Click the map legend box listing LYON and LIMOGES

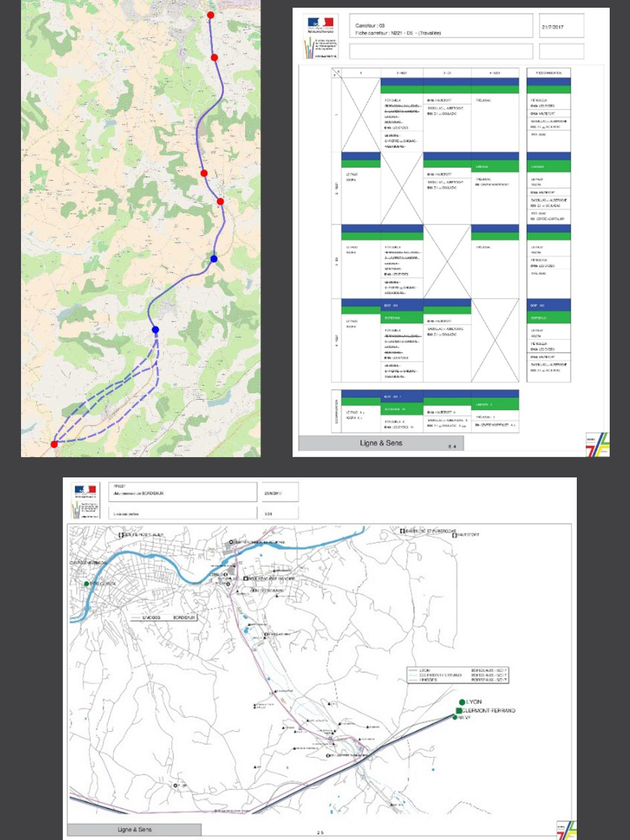pos(459,675)
